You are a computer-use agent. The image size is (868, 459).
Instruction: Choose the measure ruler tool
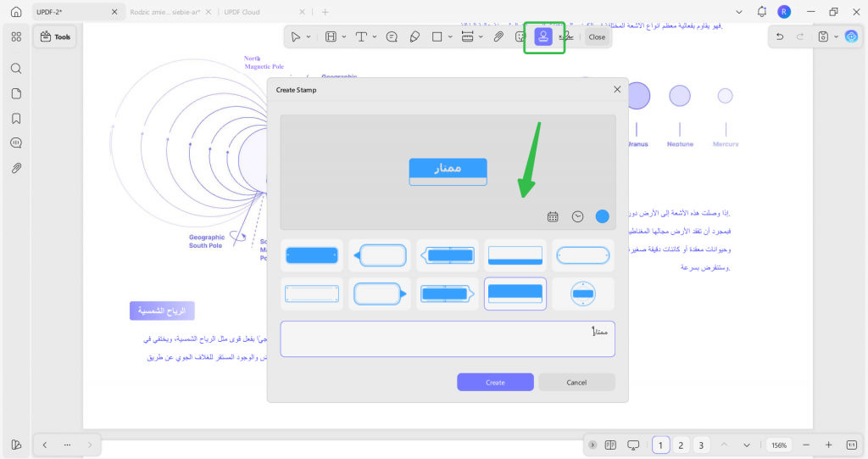467,36
